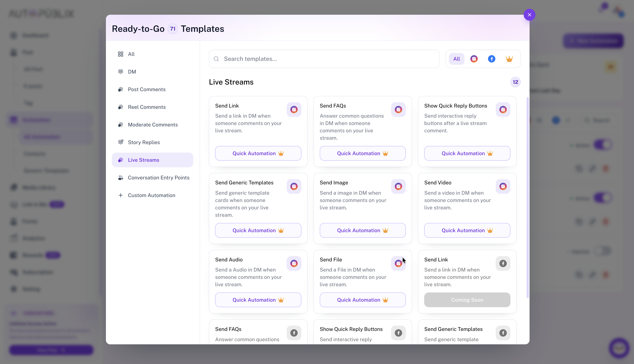Click the Search templates input field
This screenshot has height=364, width=634.
(x=324, y=59)
